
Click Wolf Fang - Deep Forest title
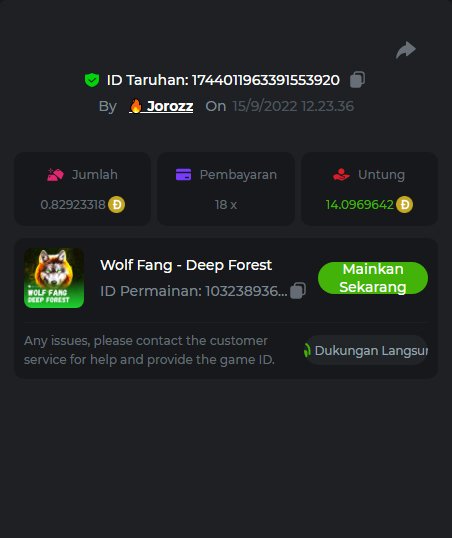click(x=186, y=265)
